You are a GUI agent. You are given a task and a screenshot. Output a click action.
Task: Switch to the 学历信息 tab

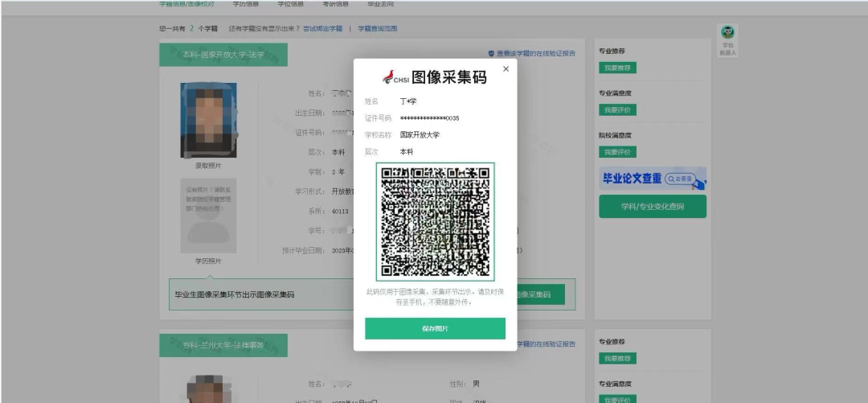click(x=245, y=3)
